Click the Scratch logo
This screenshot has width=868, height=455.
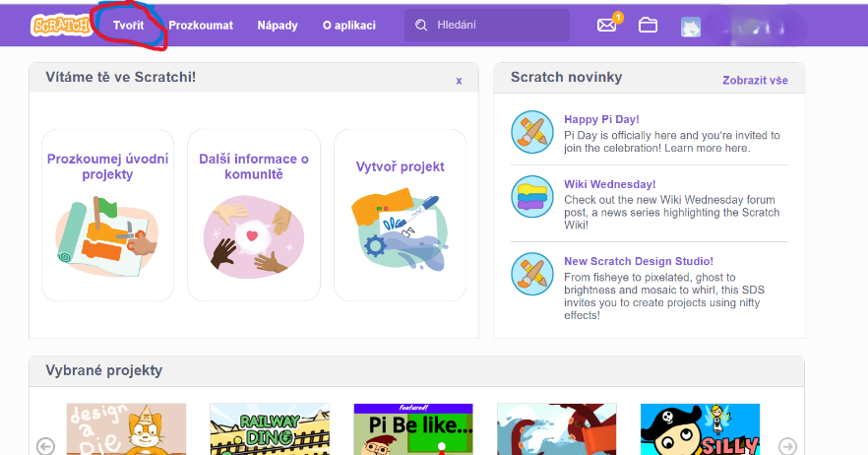[61, 26]
